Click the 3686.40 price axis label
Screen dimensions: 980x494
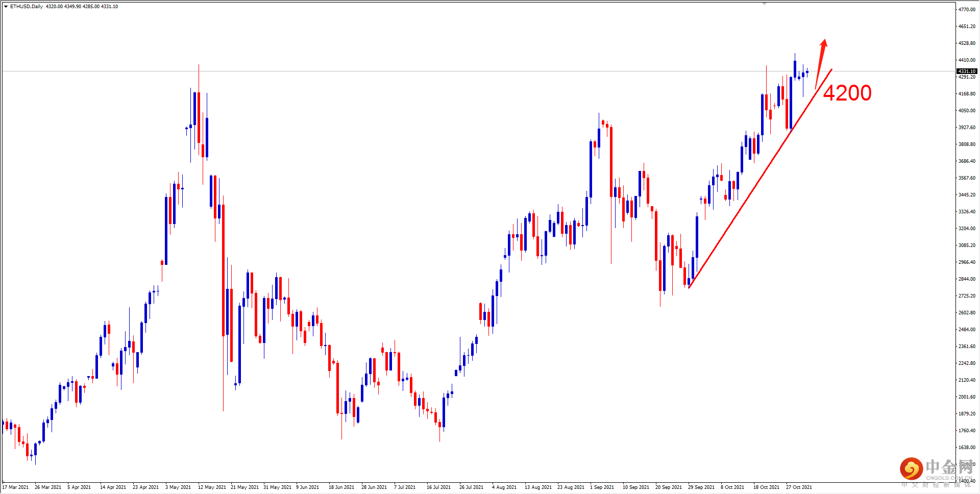[967, 161]
